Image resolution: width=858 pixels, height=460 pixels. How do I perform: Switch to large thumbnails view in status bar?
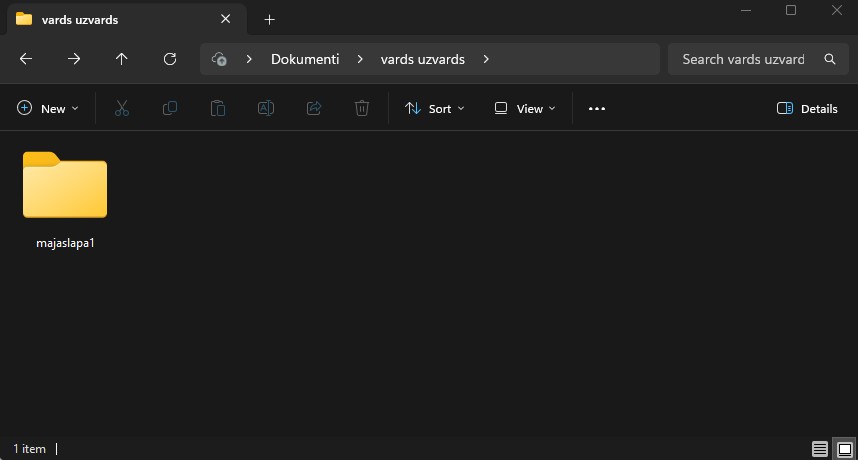pos(844,449)
